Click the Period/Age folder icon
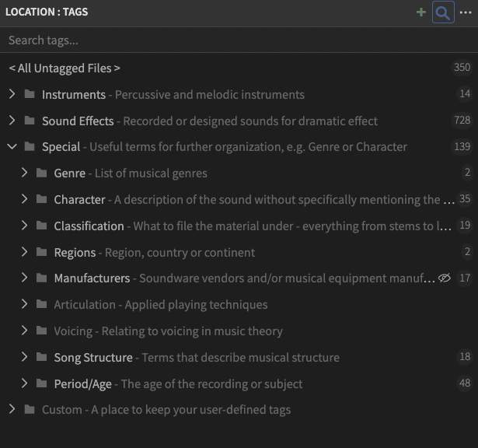 click(42, 384)
